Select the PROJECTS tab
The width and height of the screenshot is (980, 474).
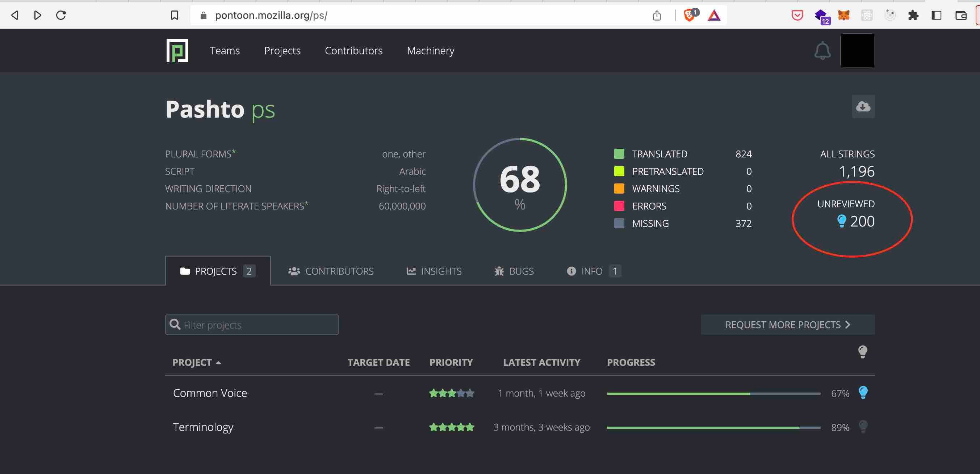click(218, 271)
